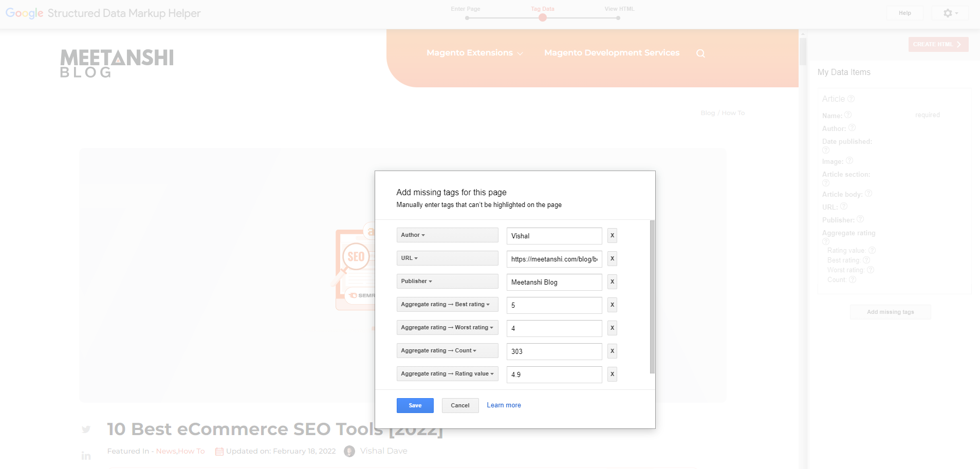Remove the Meetanshi Blog publisher tag with X

pos(612,282)
